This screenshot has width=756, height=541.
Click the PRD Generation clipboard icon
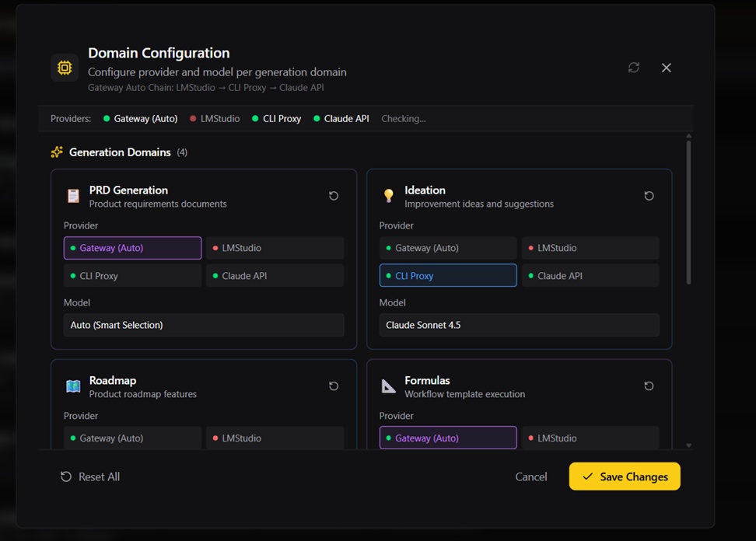73,196
